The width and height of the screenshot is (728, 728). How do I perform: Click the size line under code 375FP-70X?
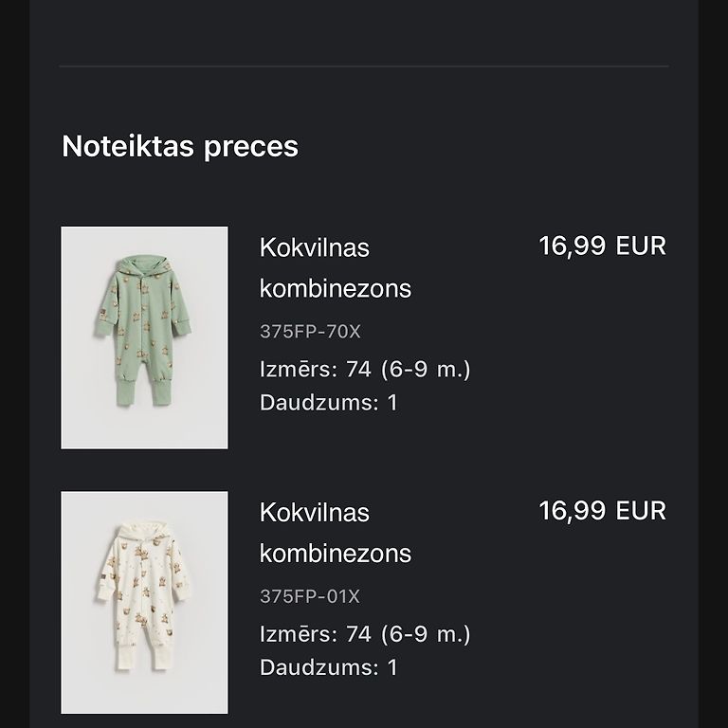click(364, 369)
